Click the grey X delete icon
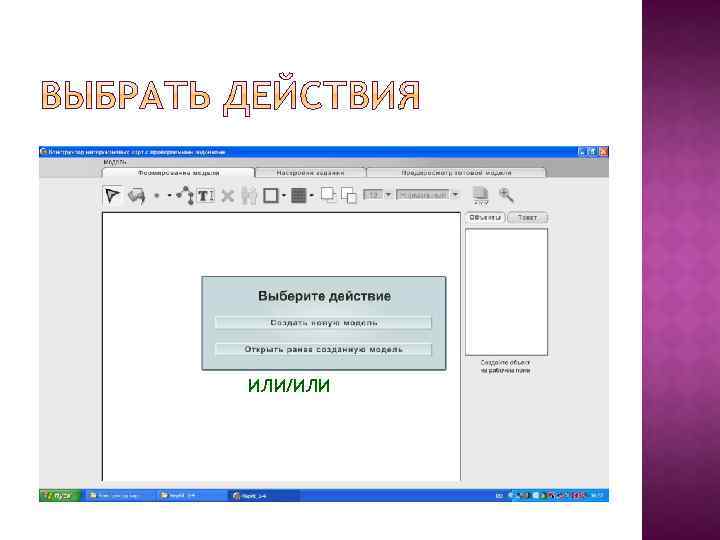Viewport: 720px width, 540px height. click(227, 196)
